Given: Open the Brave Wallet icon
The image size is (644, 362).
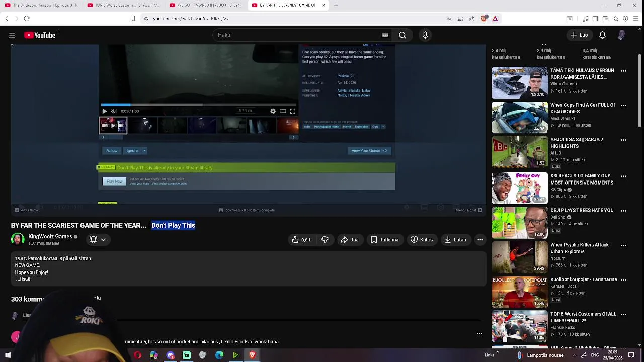Looking at the screenshot, I should click(605, 19).
